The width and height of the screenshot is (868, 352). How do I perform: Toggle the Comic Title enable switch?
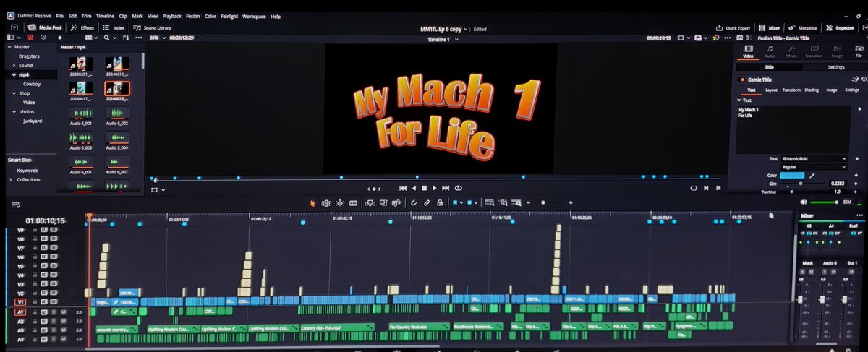(x=741, y=80)
